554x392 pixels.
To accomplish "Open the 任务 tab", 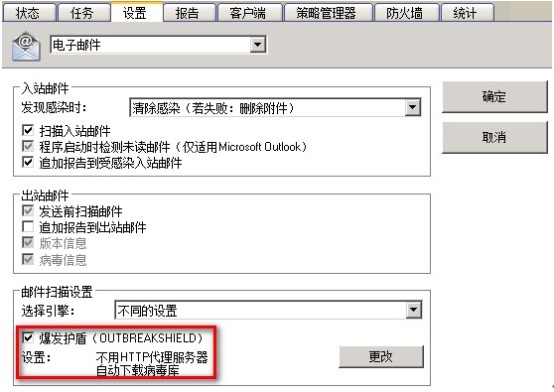I will (x=83, y=13).
